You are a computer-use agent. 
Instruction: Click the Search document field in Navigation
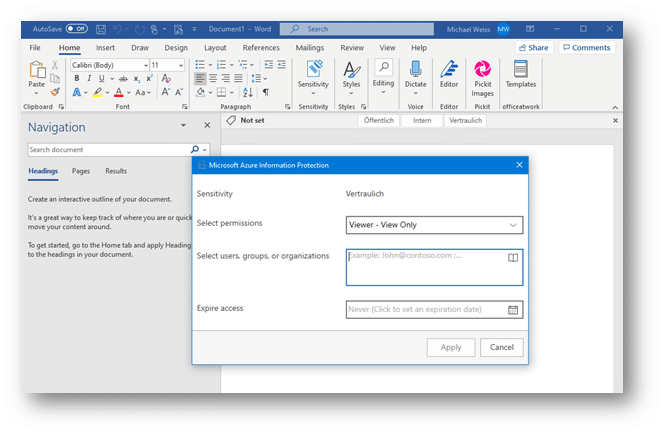pos(108,149)
